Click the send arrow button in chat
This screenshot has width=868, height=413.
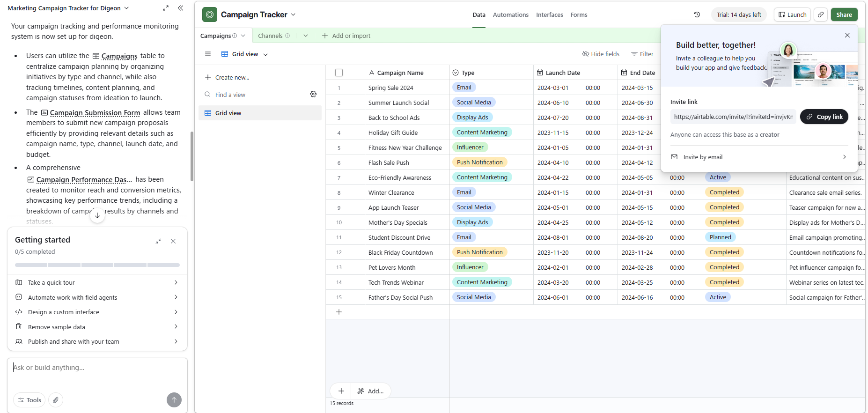pyautogui.click(x=174, y=400)
